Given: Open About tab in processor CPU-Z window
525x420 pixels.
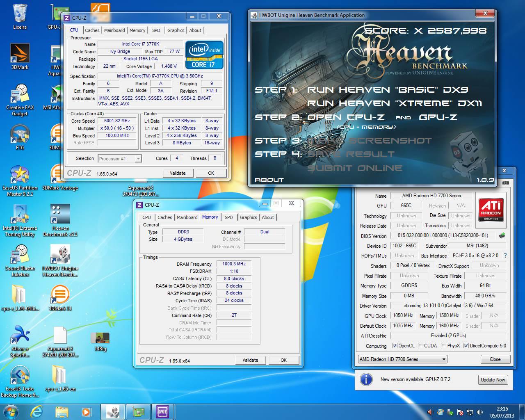Looking at the screenshot, I should pos(195,30).
